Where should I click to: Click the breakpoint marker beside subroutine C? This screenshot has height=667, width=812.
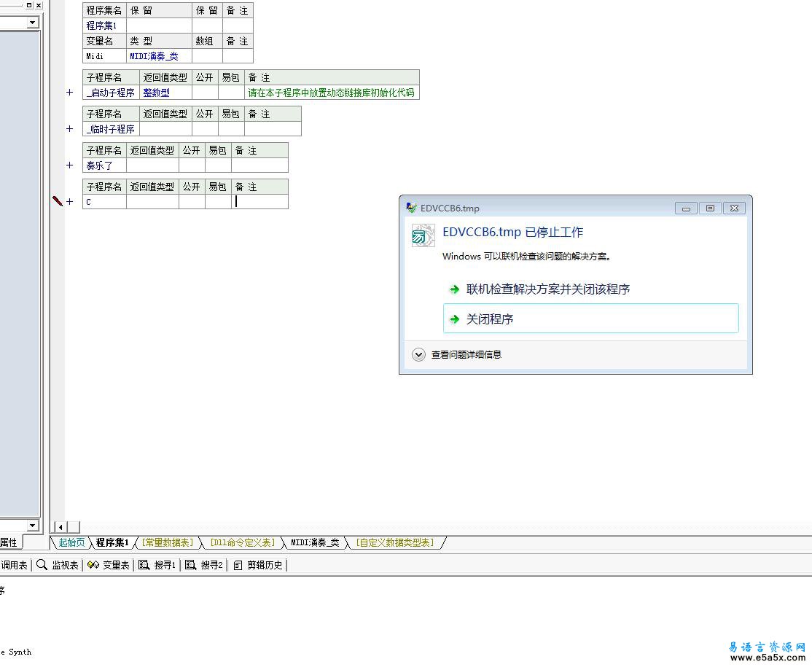point(58,201)
